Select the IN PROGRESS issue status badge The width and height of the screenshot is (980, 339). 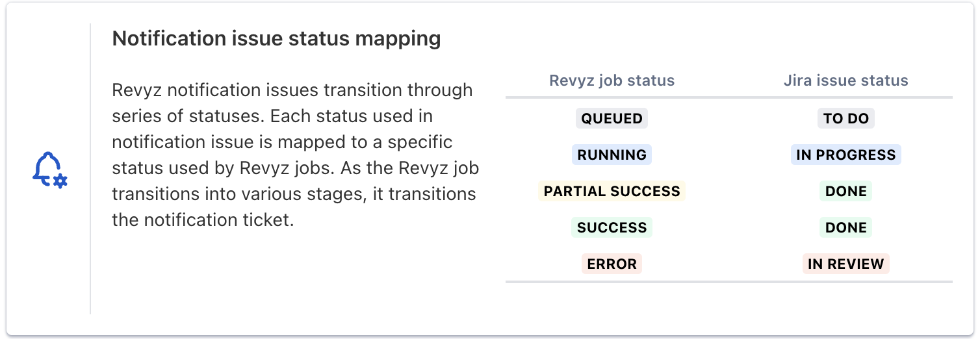845,155
